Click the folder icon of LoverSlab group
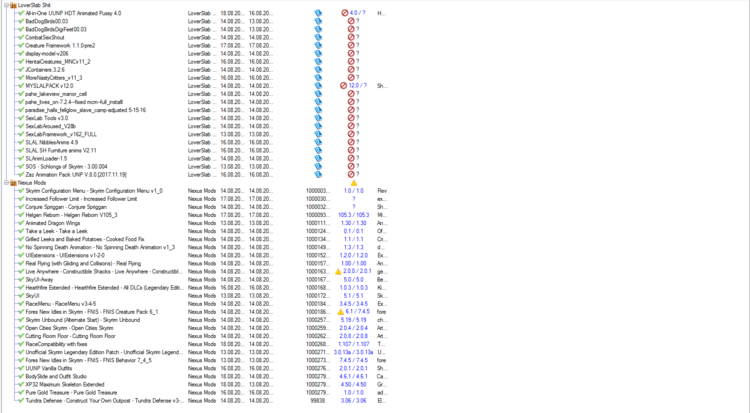 [x=13, y=5]
